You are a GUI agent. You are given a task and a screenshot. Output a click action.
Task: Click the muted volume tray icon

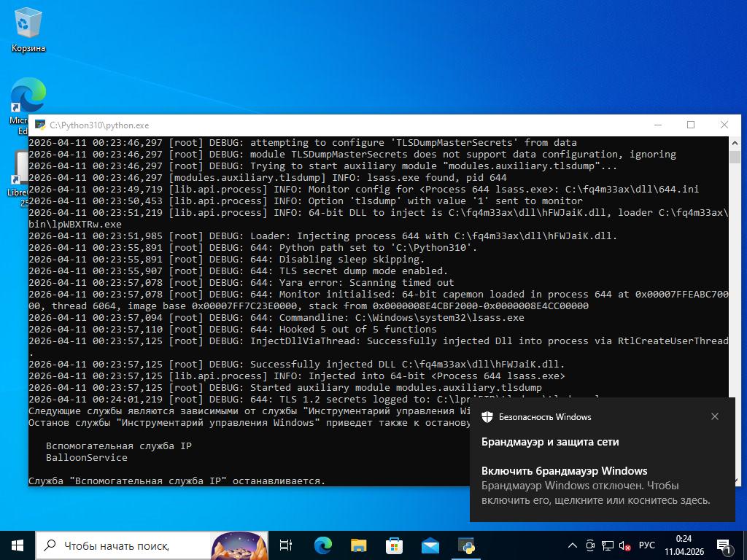tap(625, 545)
